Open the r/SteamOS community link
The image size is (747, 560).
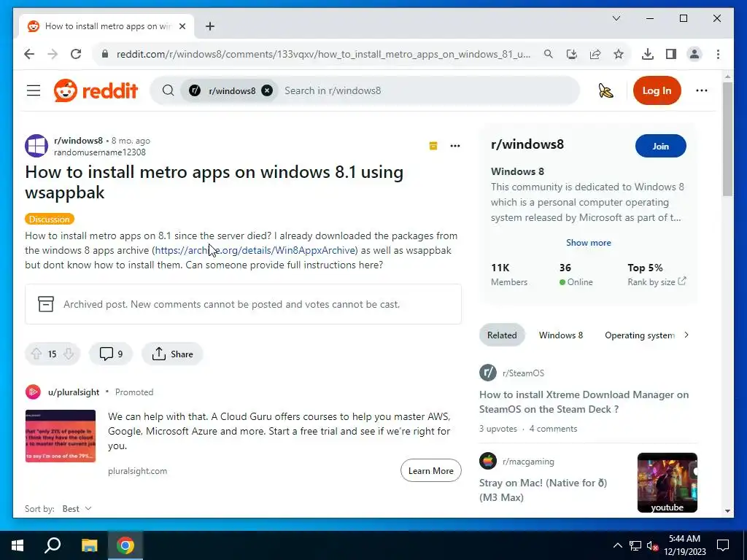pyautogui.click(x=523, y=373)
